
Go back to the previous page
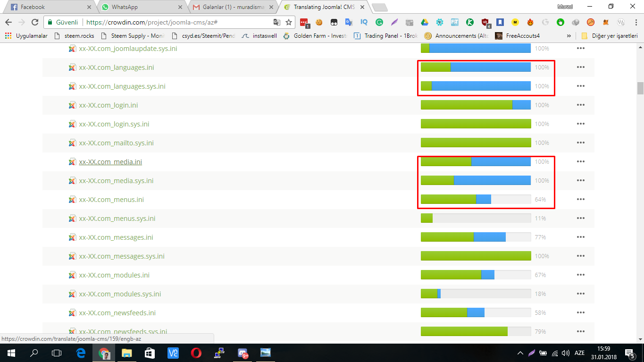coord(8,22)
